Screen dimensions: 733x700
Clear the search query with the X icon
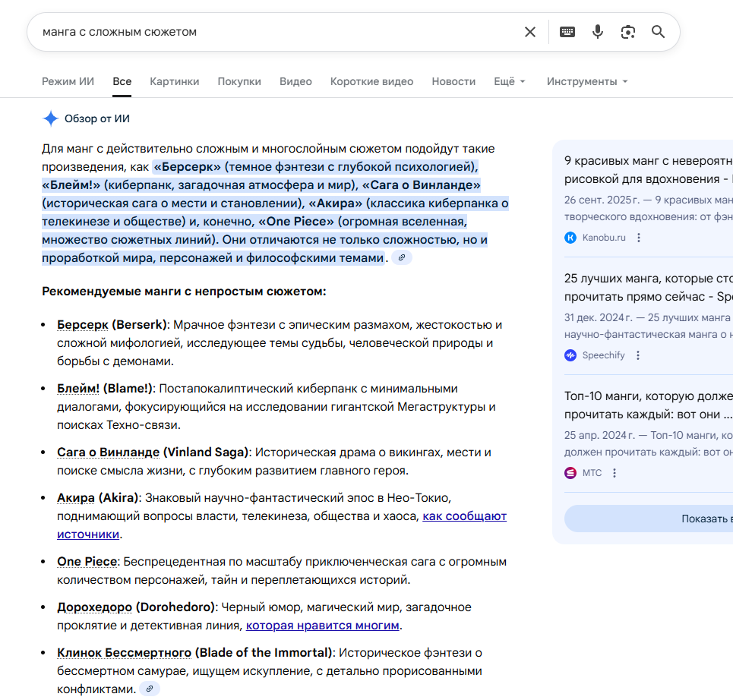tap(530, 32)
